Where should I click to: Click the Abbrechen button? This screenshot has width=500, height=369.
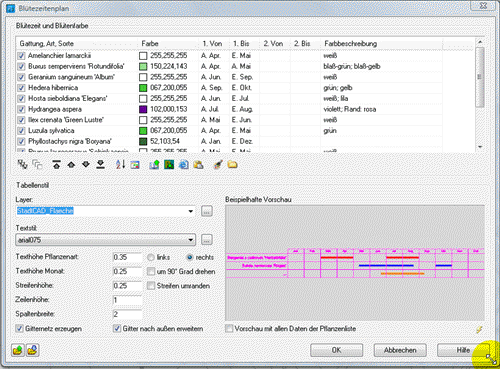400,350
